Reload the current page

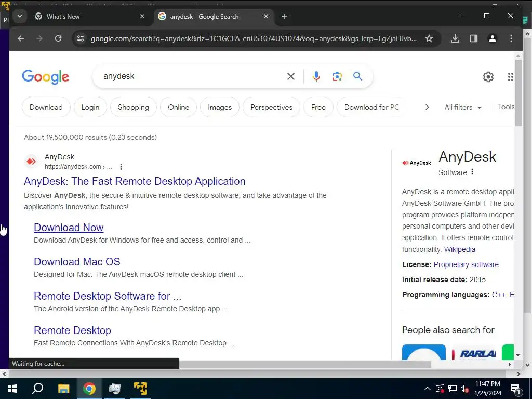tap(58, 38)
